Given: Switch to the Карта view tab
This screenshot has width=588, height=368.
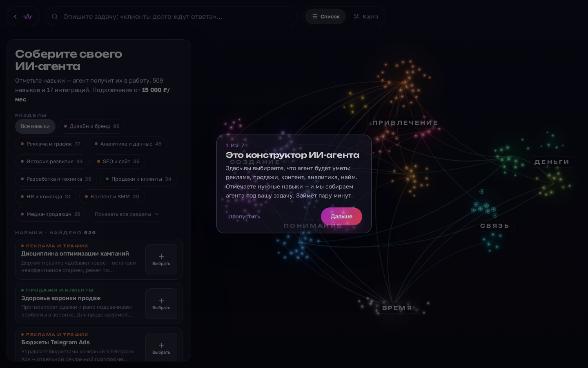Looking at the screenshot, I should [x=366, y=16].
